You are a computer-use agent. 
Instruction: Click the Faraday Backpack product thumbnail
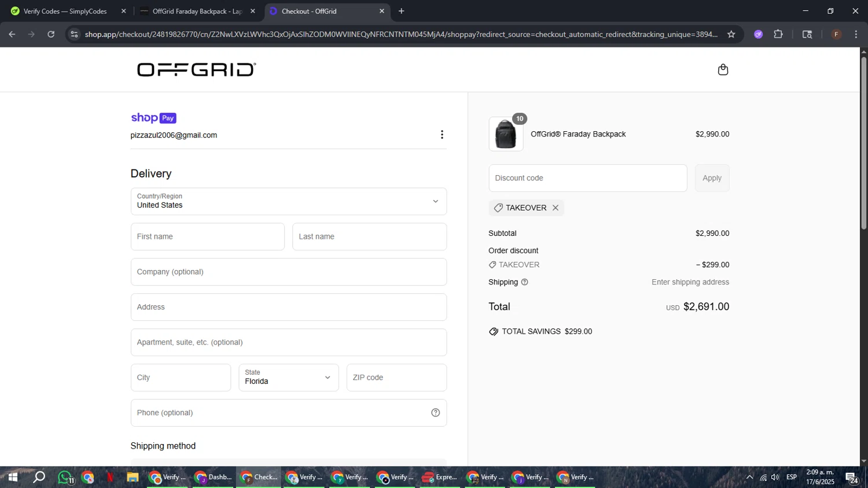tap(506, 134)
